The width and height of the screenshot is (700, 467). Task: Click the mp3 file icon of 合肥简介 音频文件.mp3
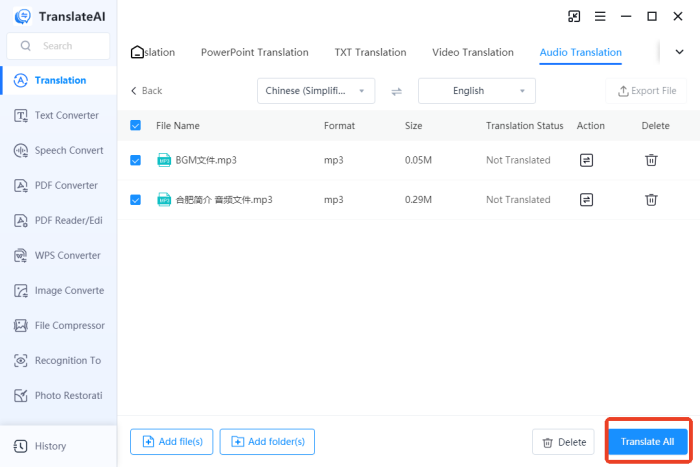point(164,200)
